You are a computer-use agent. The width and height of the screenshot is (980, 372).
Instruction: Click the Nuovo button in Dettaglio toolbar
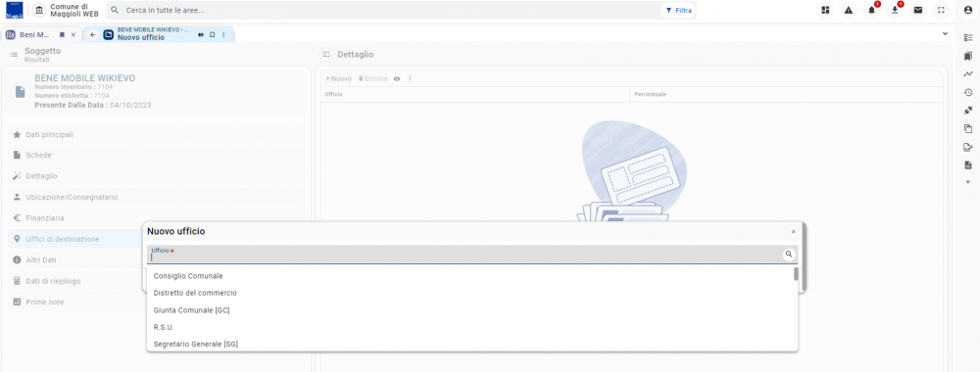(x=338, y=78)
